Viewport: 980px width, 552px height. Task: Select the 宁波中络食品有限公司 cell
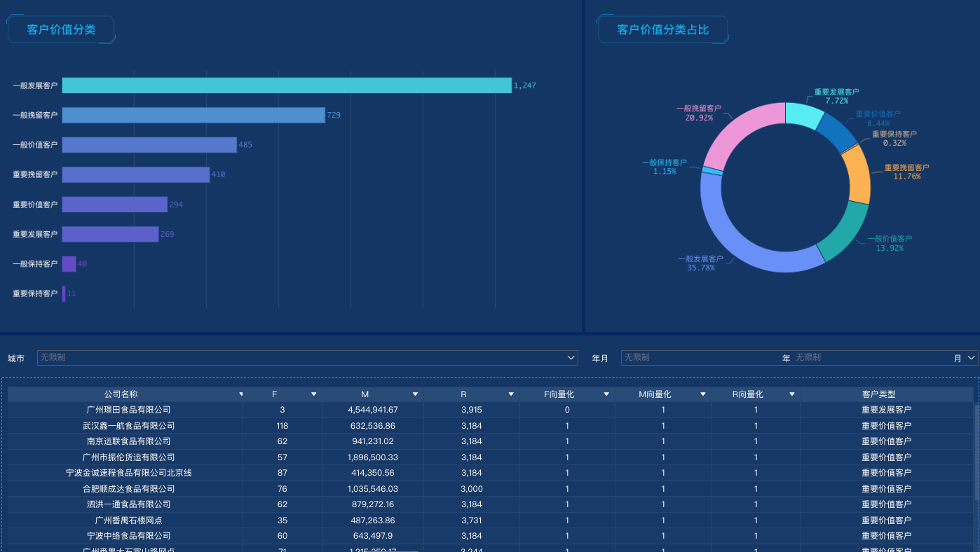coord(128,536)
